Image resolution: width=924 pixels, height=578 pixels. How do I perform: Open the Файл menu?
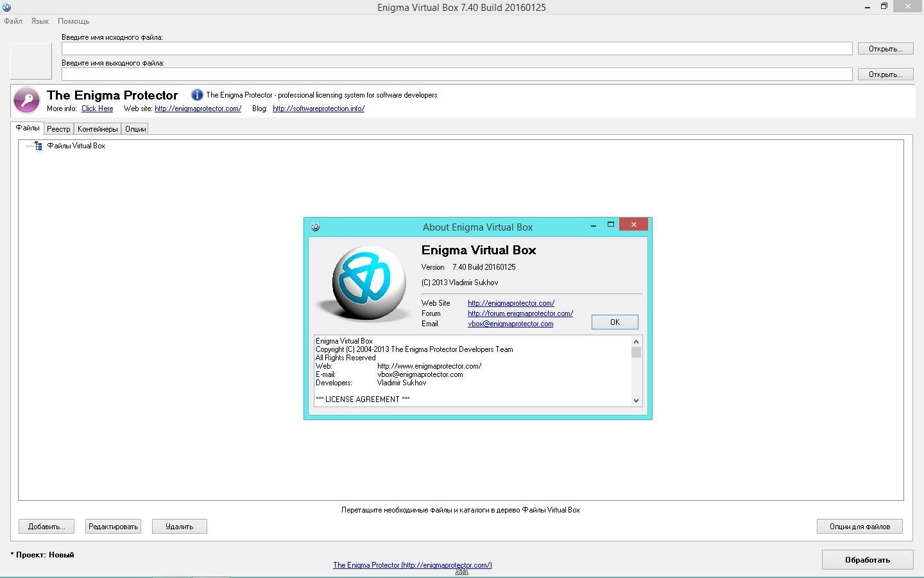pos(13,21)
